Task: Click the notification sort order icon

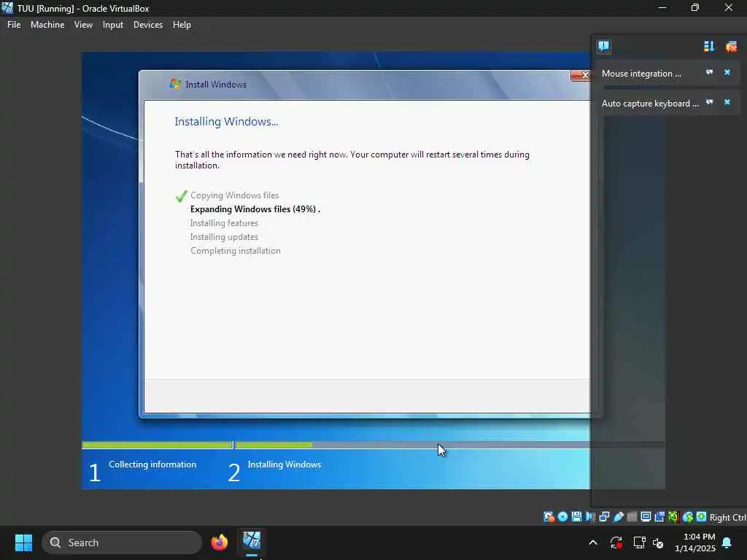Action: (709, 46)
